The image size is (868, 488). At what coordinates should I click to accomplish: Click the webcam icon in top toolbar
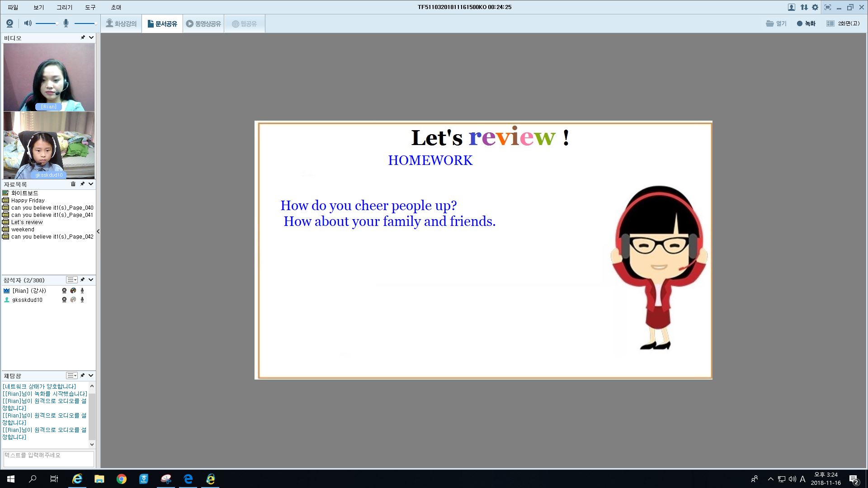(9, 23)
